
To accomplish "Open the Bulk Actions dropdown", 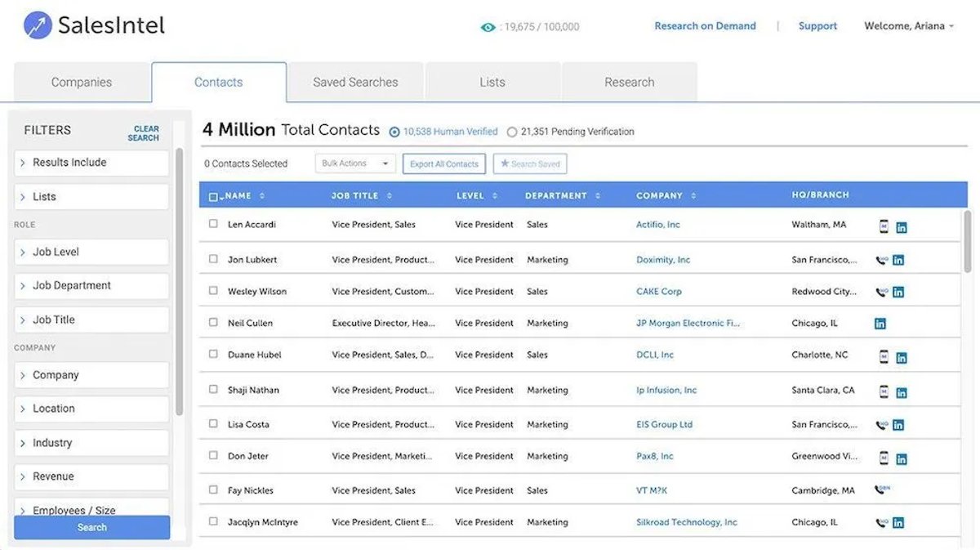I will pos(355,163).
